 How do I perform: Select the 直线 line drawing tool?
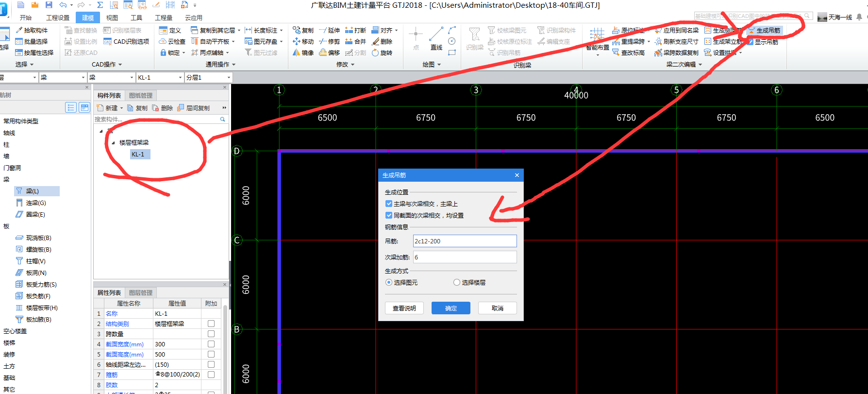tap(436, 38)
